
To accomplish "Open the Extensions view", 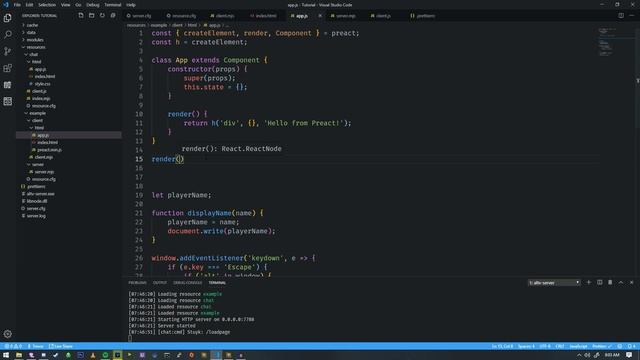I will pos(8,68).
